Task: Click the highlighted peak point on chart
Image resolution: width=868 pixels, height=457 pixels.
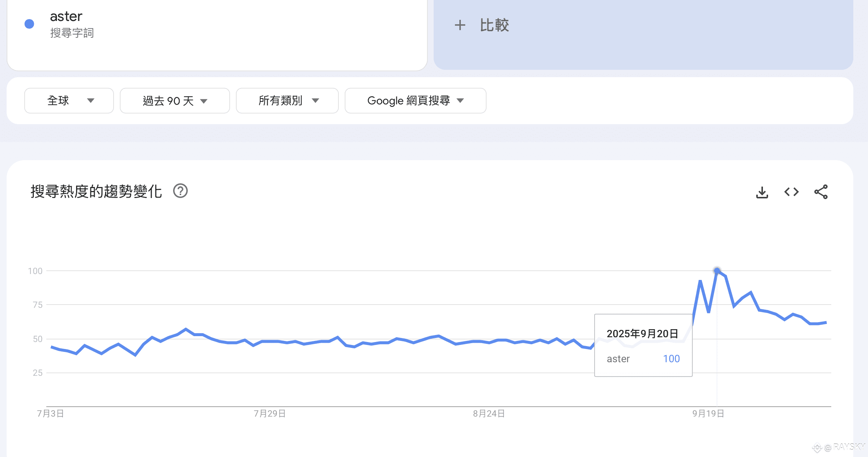Action: tap(717, 271)
